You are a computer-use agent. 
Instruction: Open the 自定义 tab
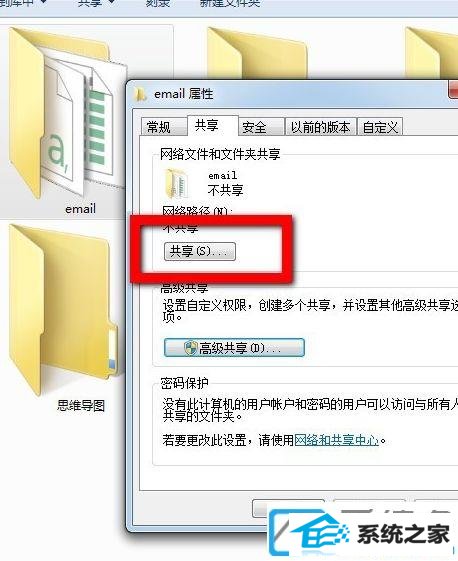coord(380,127)
